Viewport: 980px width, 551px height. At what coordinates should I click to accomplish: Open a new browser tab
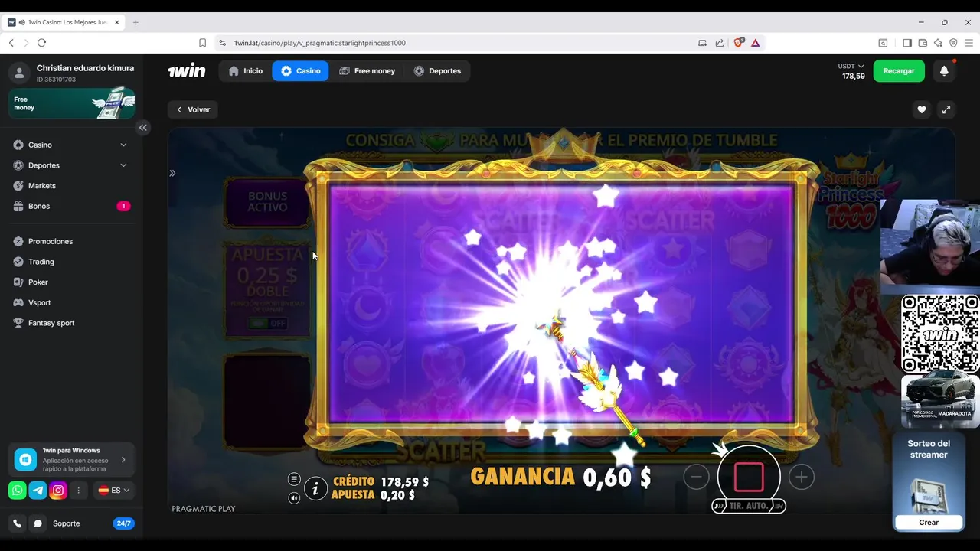[x=136, y=22]
